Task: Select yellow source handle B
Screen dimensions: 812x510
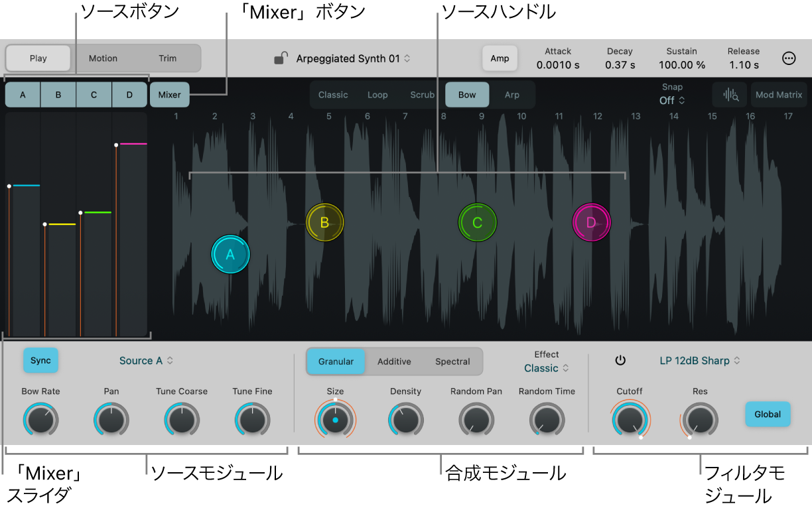Action: pyautogui.click(x=324, y=222)
